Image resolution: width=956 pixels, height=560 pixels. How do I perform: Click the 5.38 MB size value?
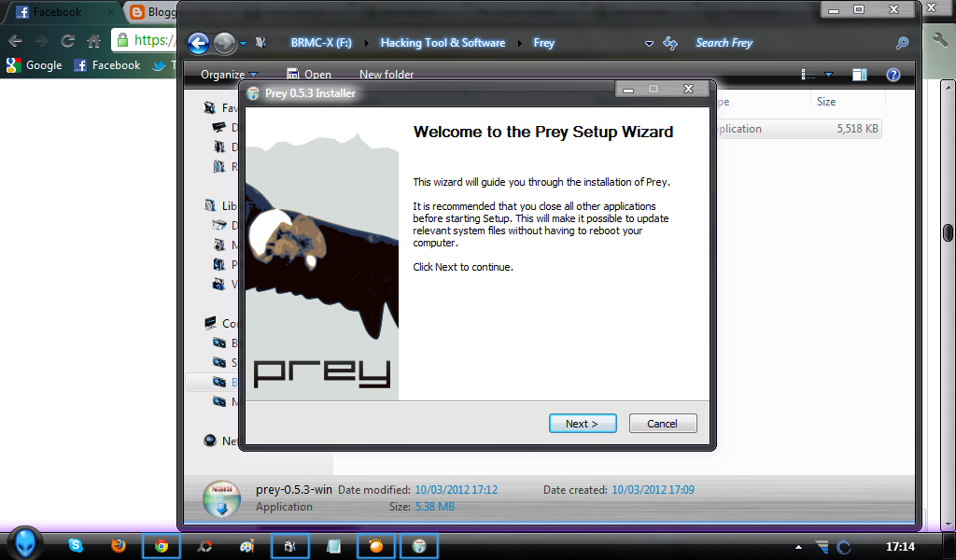tap(435, 507)
